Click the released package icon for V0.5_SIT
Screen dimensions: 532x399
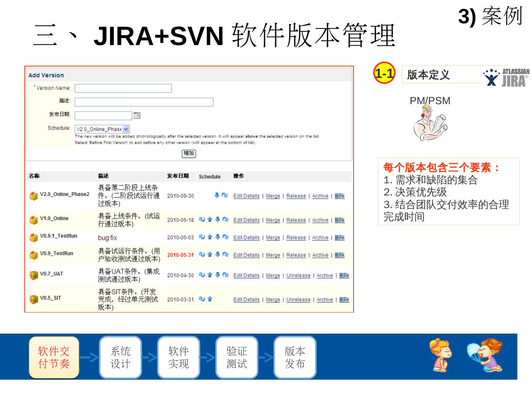point(34,299)
